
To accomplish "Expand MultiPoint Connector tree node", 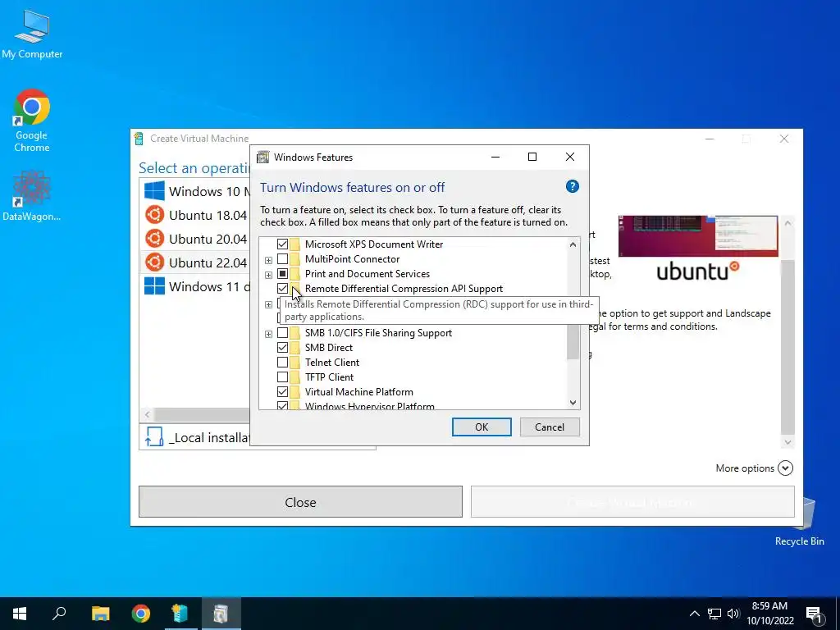I will (x=268, y=260).
